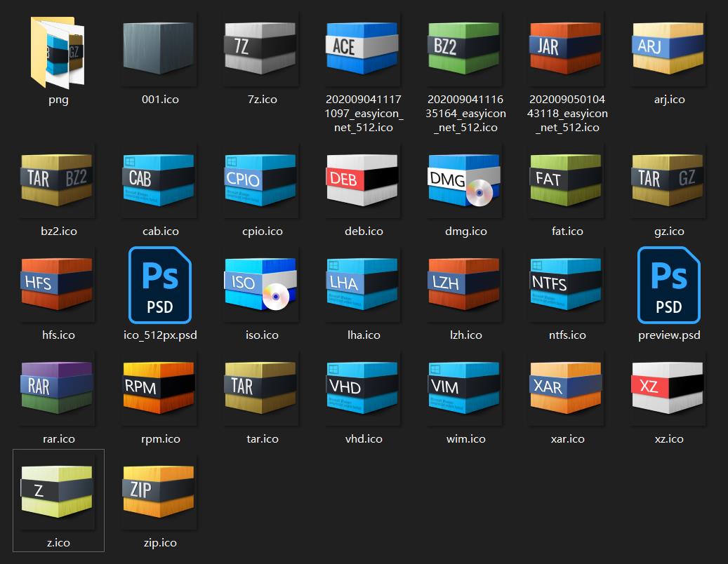This screenshot has height=564, width=728.
Task: Click the cpio.ico label
Action: tap(263, 231)
